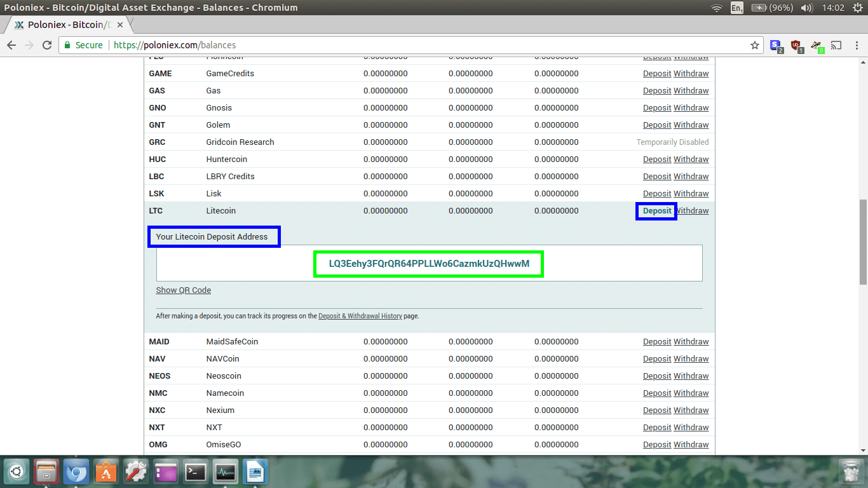This screenshot has height=488, width=868.
Task: Open the Trash in the dock
Action: (x=850, y=472)
